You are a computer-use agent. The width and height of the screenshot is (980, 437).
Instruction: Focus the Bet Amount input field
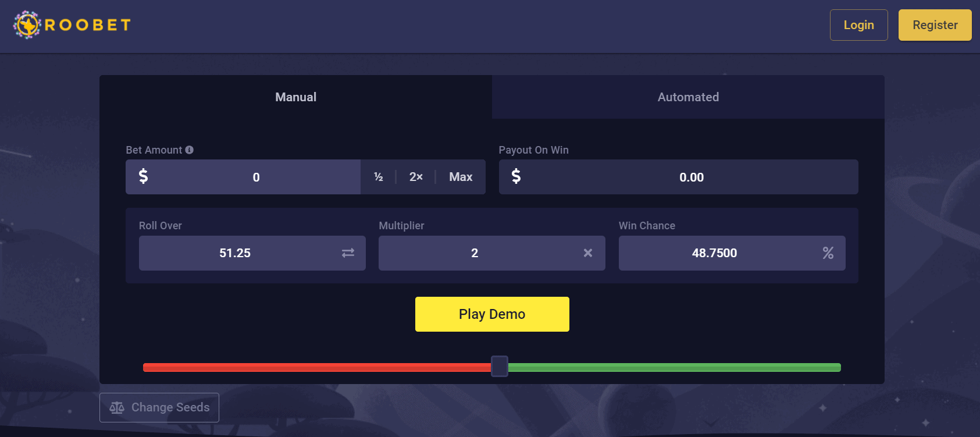[243, 177]
